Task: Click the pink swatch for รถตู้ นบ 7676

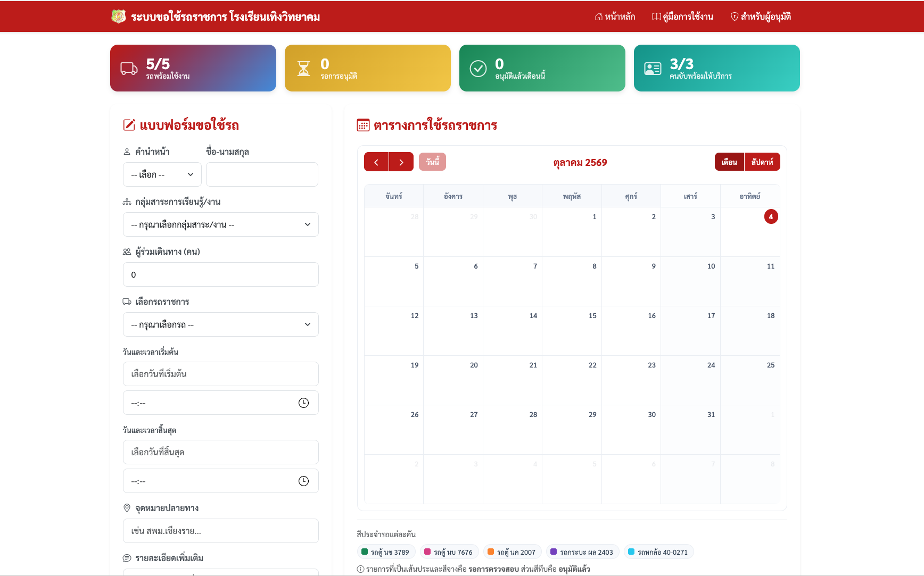Action: coord(427,552)
